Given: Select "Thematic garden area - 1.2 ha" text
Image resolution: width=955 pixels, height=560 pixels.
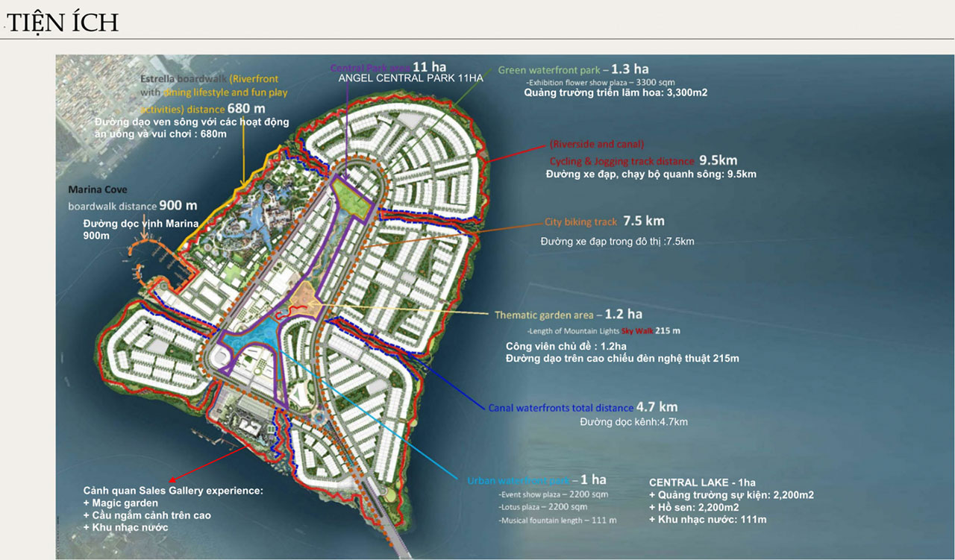Looking at the screenshot, I should click(569, 315).
